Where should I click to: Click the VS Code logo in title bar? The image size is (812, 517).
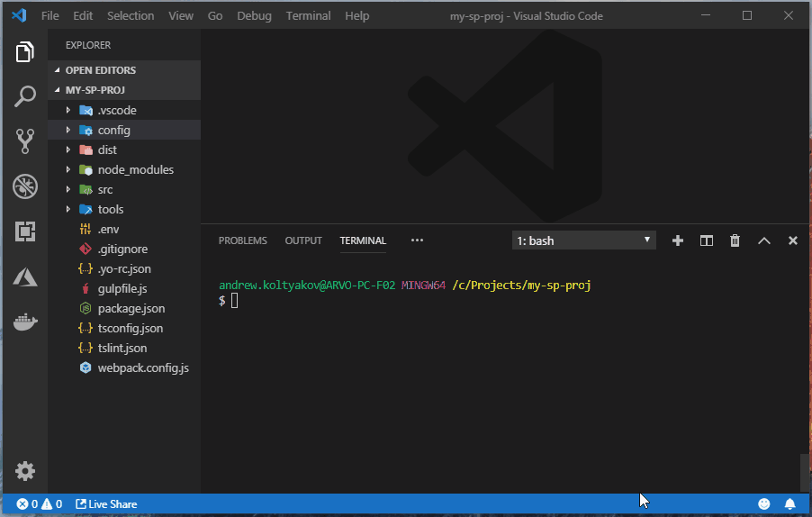point(19,15)
